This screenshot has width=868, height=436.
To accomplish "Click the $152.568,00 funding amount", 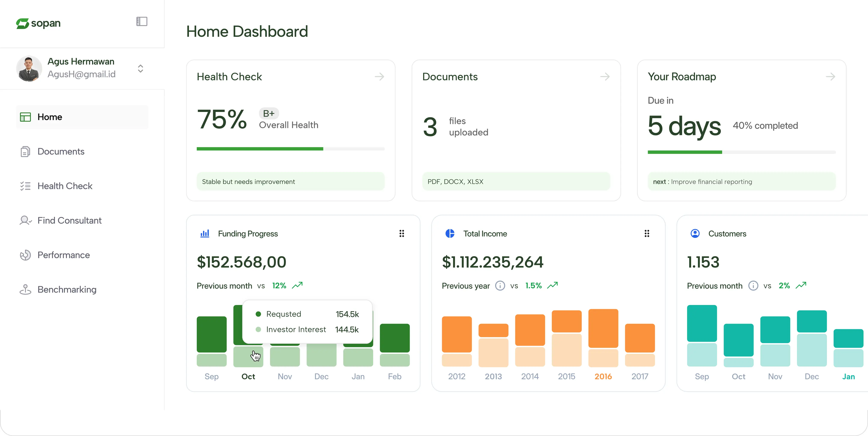I will (242, 262).
